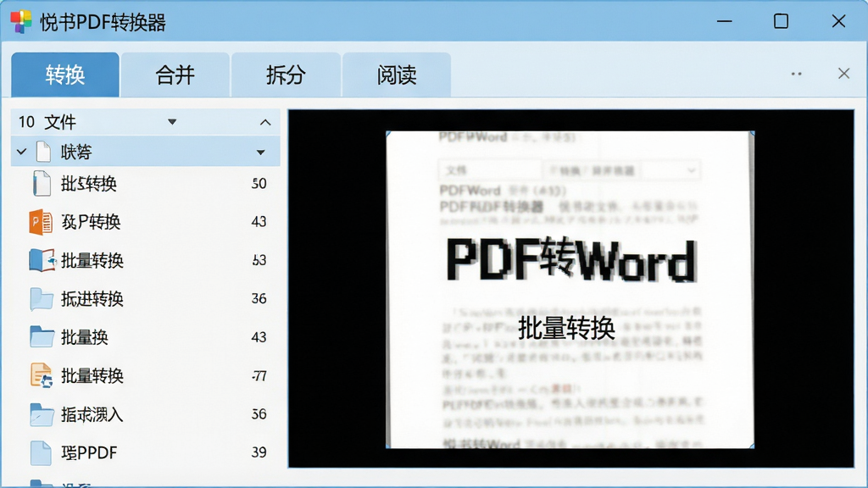Open the 10 文件 dropdown arrow
868x488 pixels.
point(172,122)
